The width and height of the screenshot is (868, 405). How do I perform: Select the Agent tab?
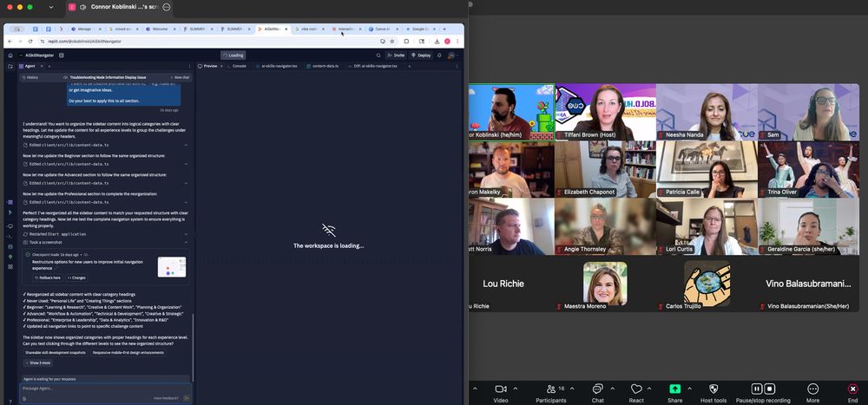point(30,66)
